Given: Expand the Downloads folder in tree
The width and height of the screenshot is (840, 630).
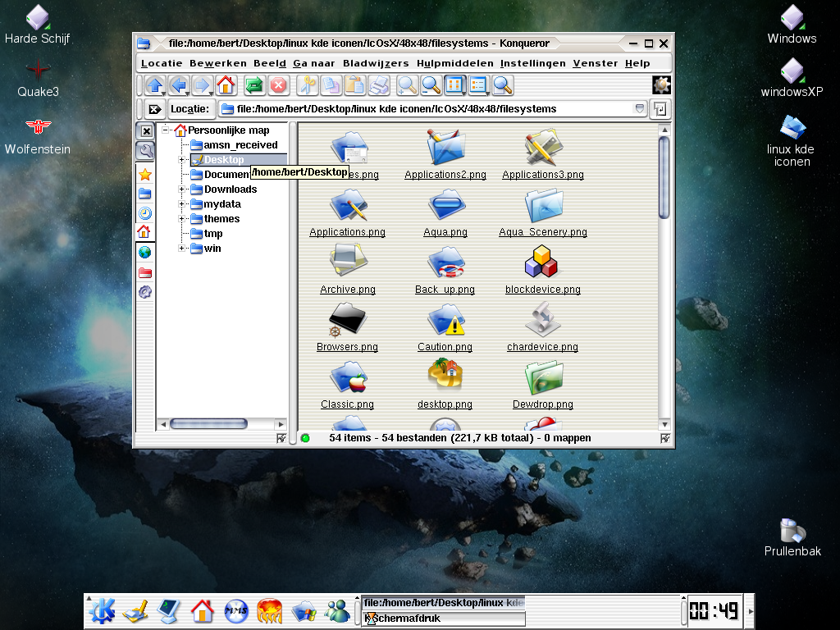Looking at the screenshot, I should click(x=181, y=189).
